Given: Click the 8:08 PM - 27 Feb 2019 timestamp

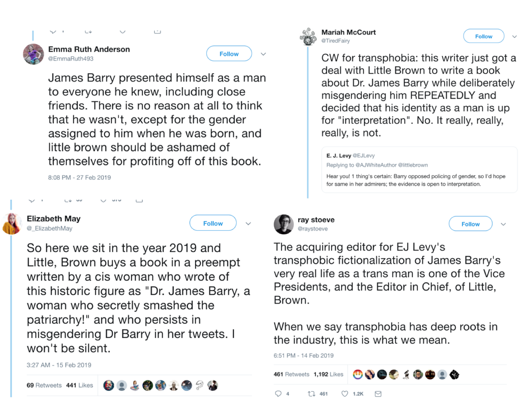Looking at the screenshot, I should tap(80, 177).
